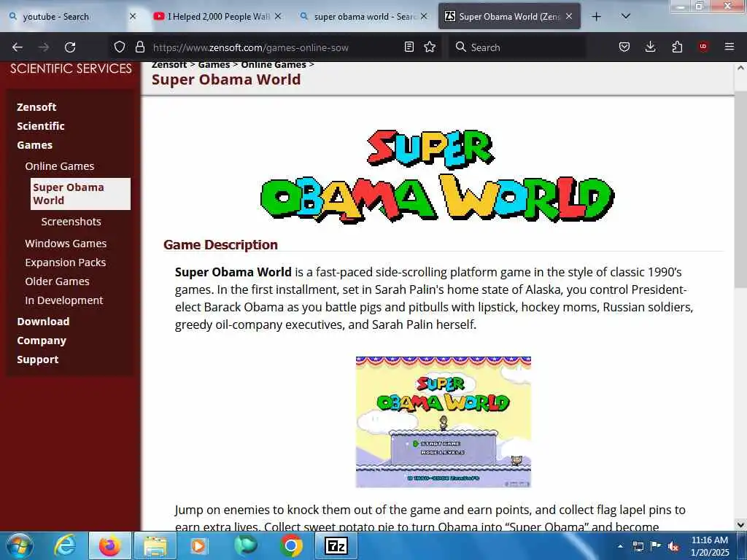Open Older Games sidebar item
Image resolution: width=747 pixels, height=560 pixels.
click(57, 281)
